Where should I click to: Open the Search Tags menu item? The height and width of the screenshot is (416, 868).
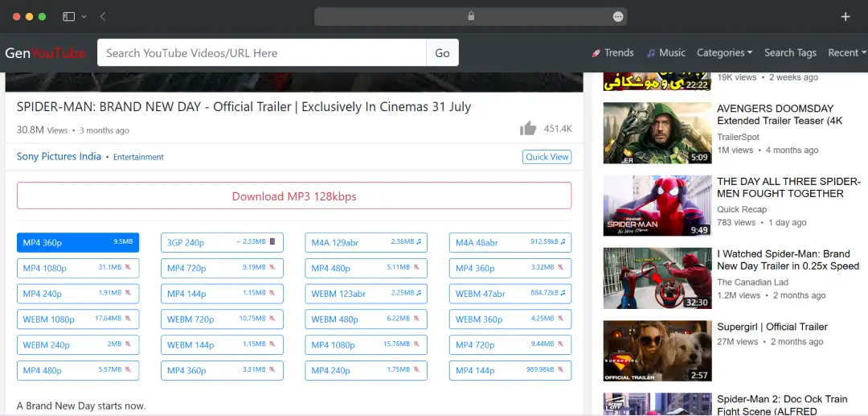[790, 52]
